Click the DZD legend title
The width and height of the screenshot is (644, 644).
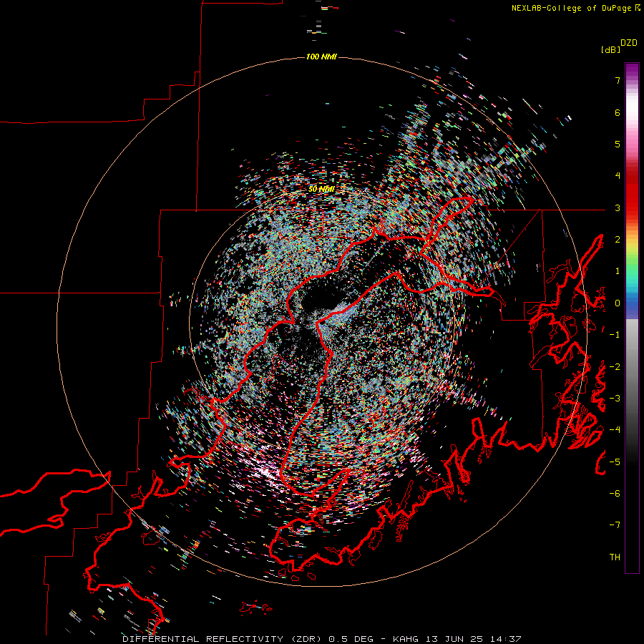pyautogui.click(x=629, y=43)
